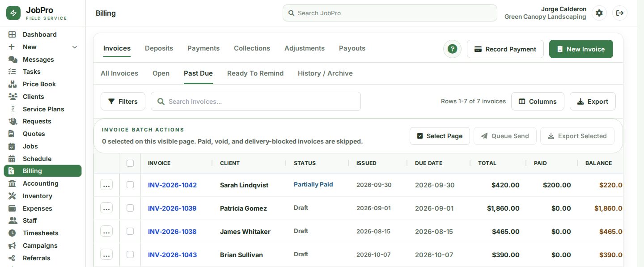Viewport: 644px width, 267px height.
Task: Sort by the Client column header
Action: 230,163
